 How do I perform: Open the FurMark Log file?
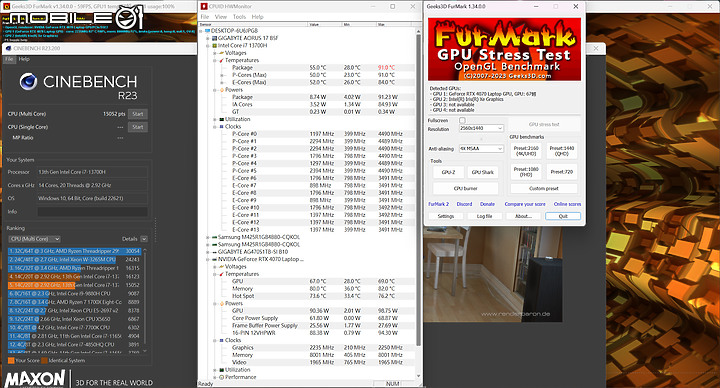[x=484, y=216]
